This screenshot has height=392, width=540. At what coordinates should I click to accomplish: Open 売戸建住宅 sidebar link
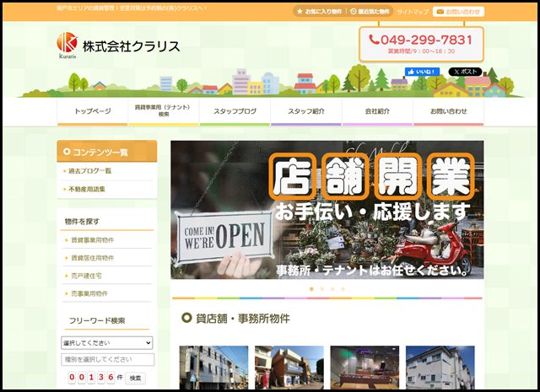(x=86, y=276)
